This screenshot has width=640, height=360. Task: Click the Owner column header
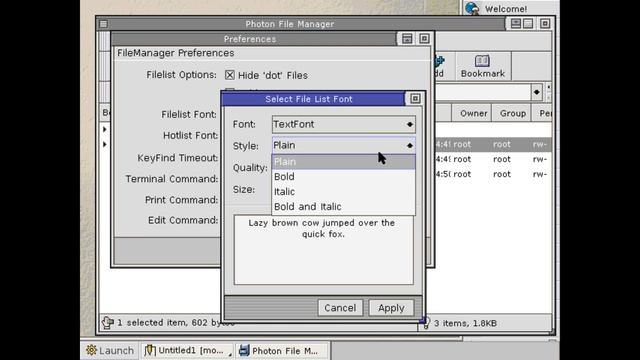click(473, 113)
